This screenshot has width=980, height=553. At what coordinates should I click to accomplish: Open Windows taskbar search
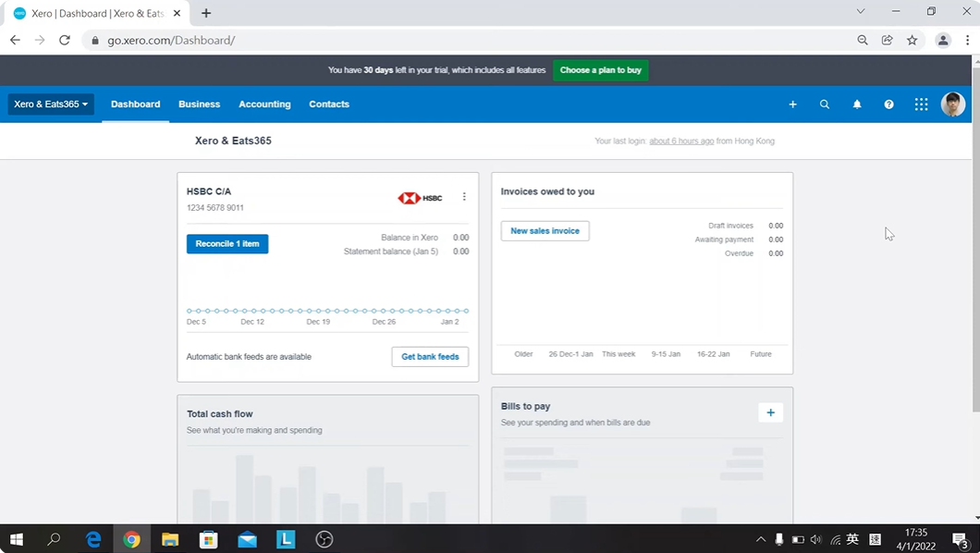coord(54,538)
